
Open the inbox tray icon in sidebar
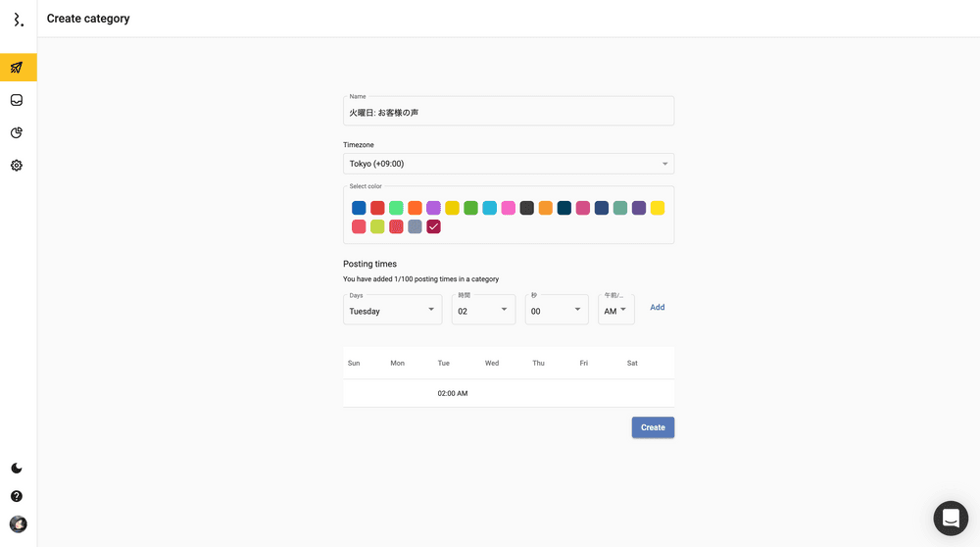coord(17,100)
